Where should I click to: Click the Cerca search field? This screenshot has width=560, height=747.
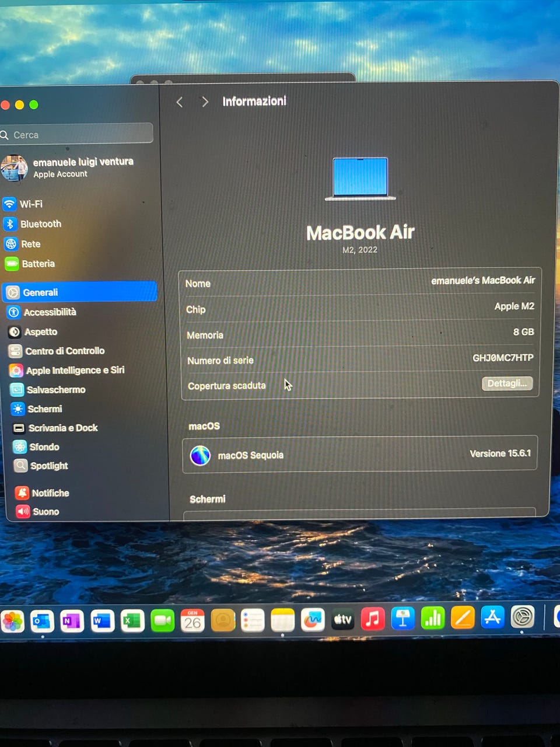[x=76, y=134]
